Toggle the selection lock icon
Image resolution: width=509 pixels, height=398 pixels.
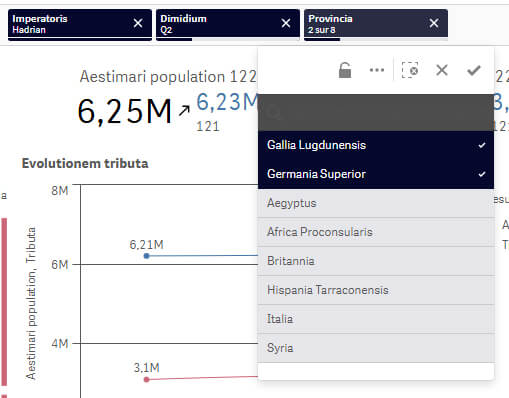tap(345, 70)
